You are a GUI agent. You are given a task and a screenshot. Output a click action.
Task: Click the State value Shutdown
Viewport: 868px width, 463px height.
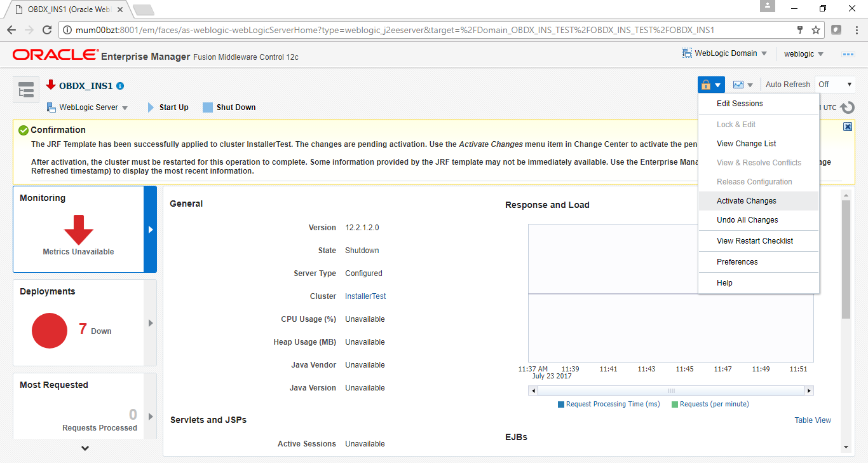362,251
